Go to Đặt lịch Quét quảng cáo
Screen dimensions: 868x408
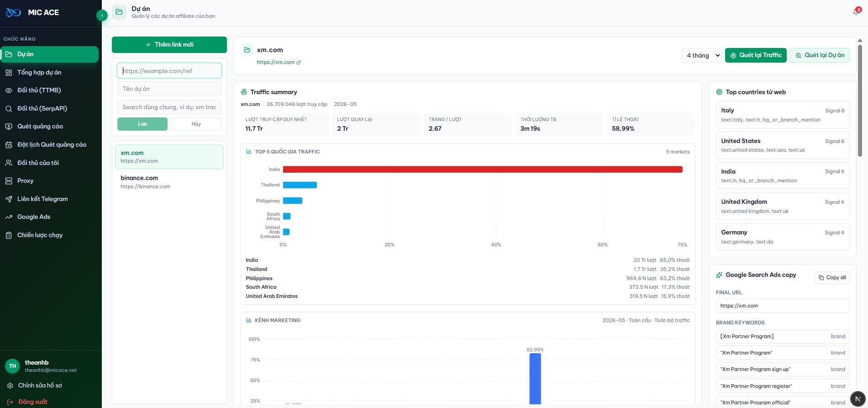coord(49,145)
